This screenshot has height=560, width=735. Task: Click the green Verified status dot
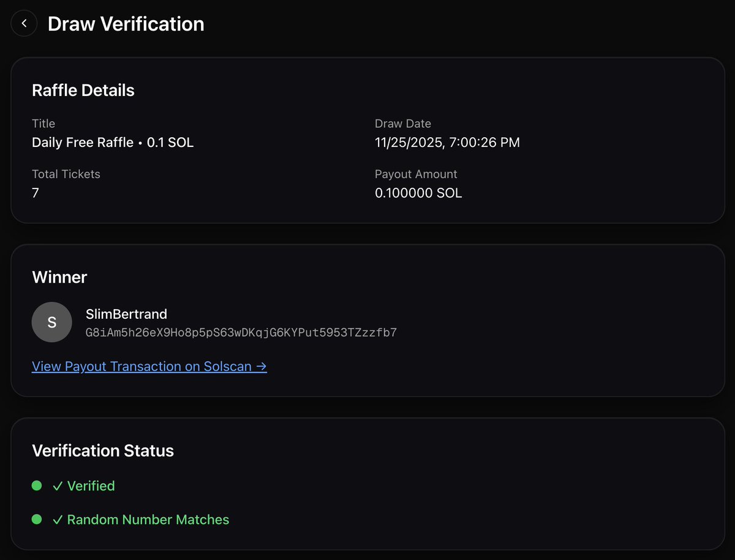pyautogui.click(x=37, y=485)
